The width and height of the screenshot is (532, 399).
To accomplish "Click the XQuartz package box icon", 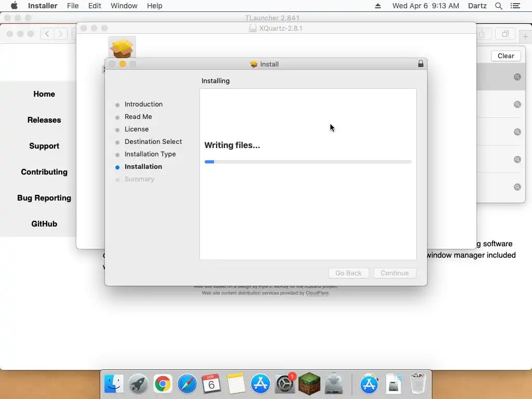I will (x=122, y=48).
